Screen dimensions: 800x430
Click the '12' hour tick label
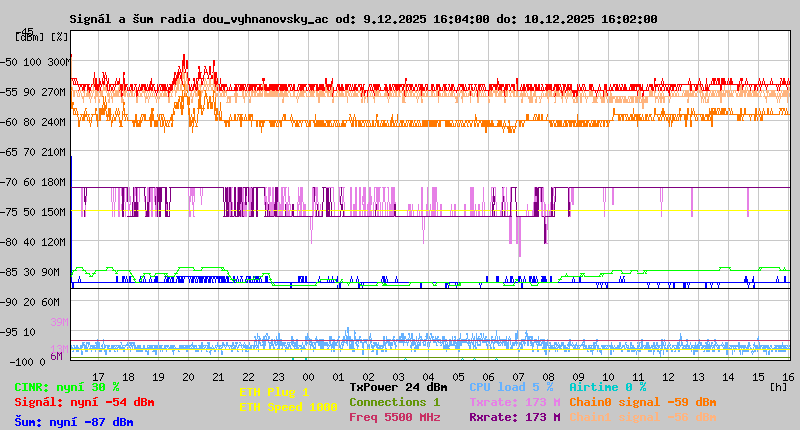[x=668, y=377]
